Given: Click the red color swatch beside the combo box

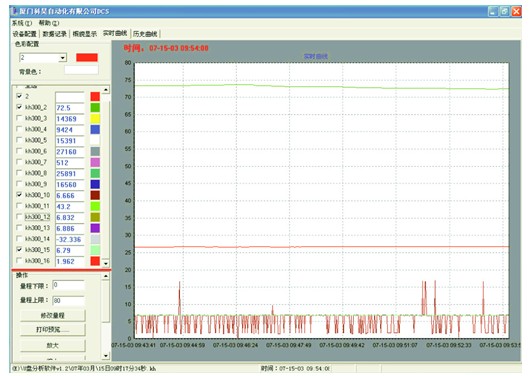Looking at the screenshot, I should [87, 57].
